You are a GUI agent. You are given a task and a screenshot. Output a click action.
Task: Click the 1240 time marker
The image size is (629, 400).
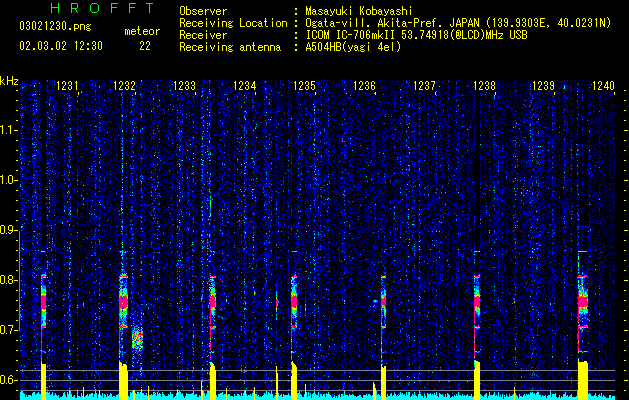603,85
